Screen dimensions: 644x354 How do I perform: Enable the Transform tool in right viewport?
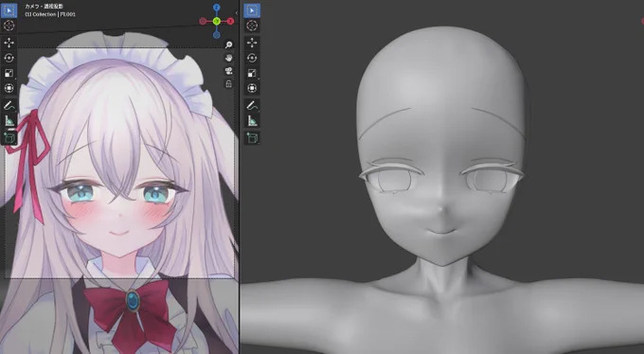point(252,88)
